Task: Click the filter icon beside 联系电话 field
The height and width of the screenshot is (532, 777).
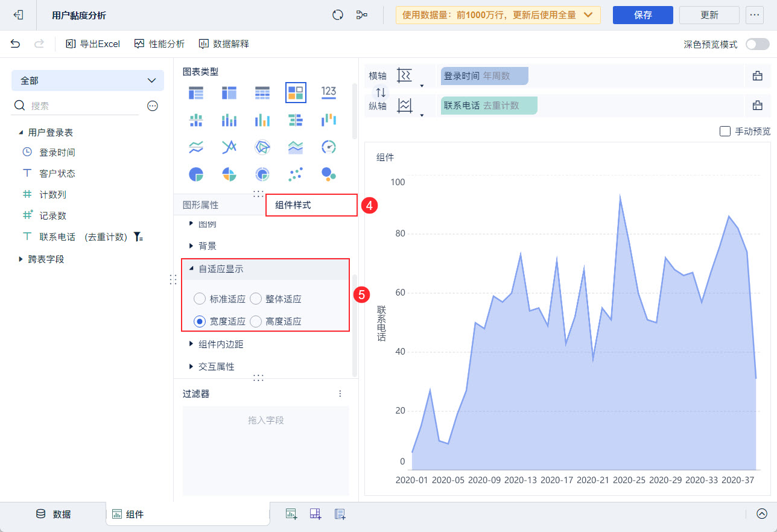Action: click(139, 237)
